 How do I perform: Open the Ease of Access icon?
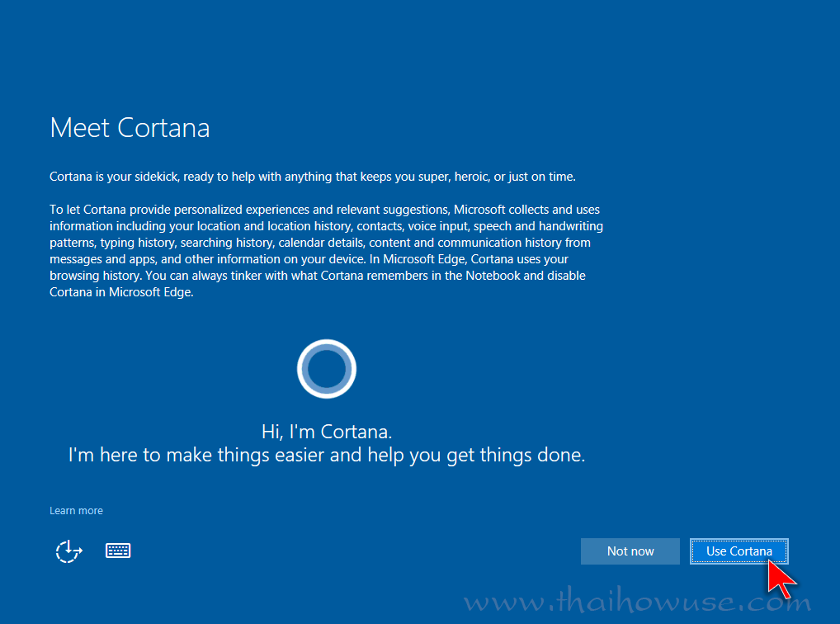(69, 551)
